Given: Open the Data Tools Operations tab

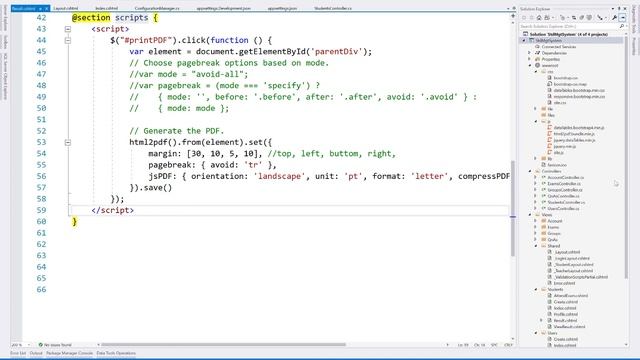Looking at the screenshot, I should (116, 353).
